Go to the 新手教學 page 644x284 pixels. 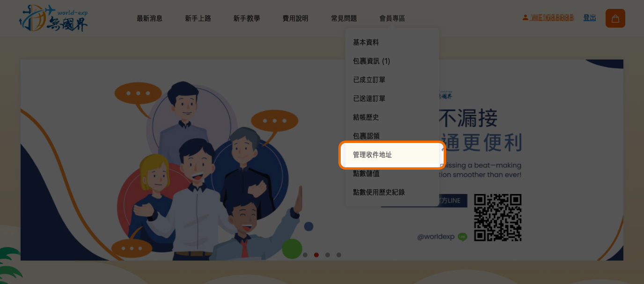coord(247,18)
